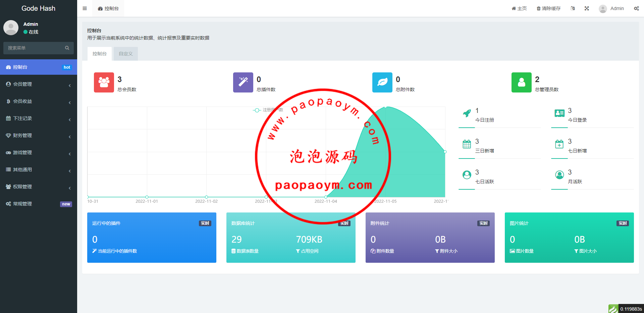Expand 其他通用 chevron arrow
Viewport: 644px width, 313px height.
tap(70, 171)
